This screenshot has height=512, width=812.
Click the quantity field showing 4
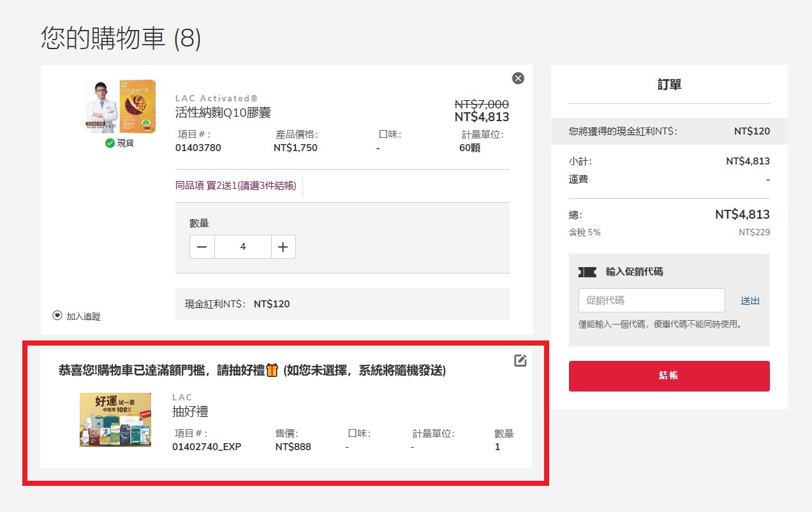(243, 247)
